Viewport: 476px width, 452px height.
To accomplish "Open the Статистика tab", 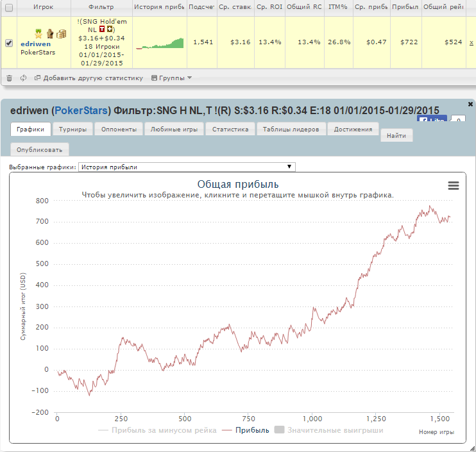I will [x=230, y=130].
